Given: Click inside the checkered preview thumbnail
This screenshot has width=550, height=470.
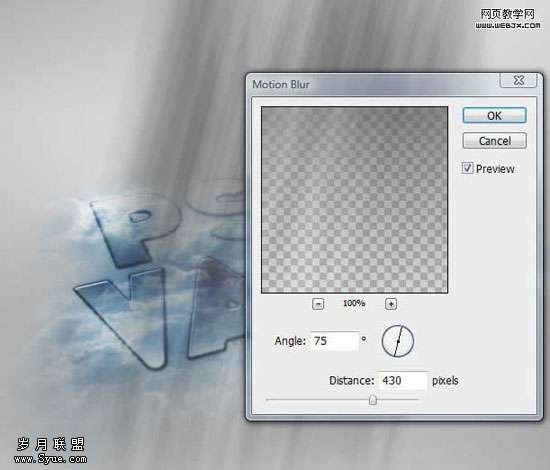Looking at the screenshot, I should [354, 200].
